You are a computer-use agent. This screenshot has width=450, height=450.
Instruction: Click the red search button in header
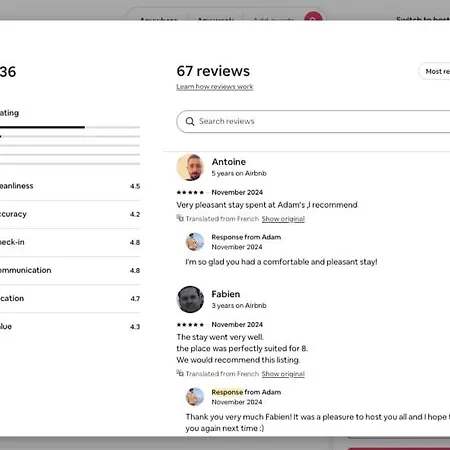[x=313, y=17]
